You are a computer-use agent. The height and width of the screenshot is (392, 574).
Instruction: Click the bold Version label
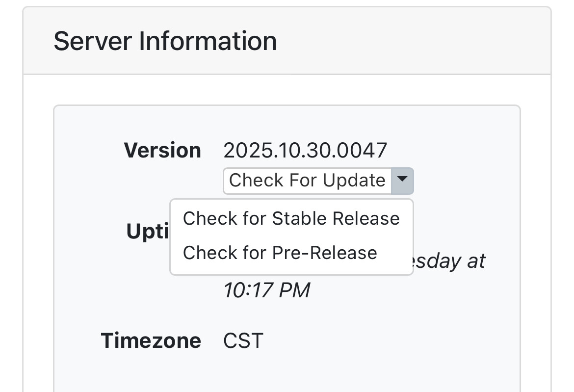162,150
